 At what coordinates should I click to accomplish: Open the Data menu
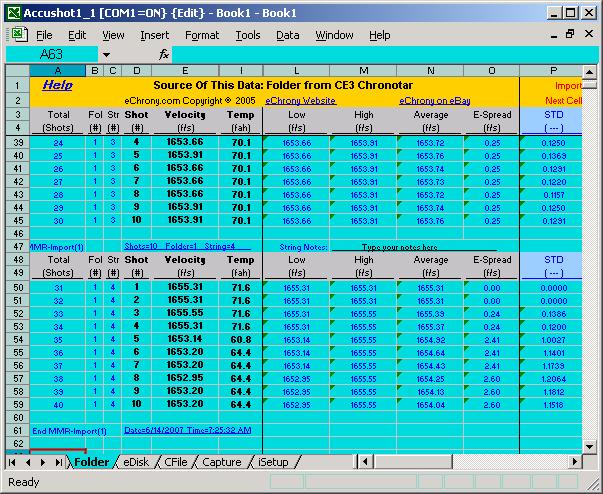point(288,35)
